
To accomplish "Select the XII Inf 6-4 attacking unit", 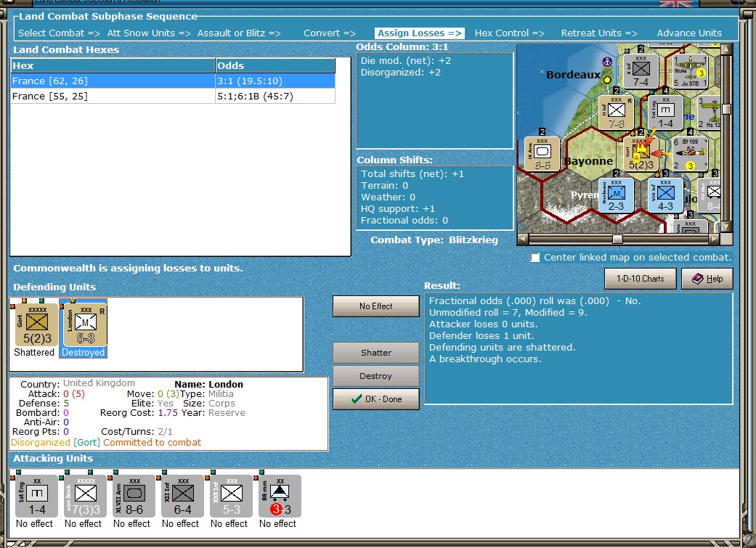I will coord(183,496).
